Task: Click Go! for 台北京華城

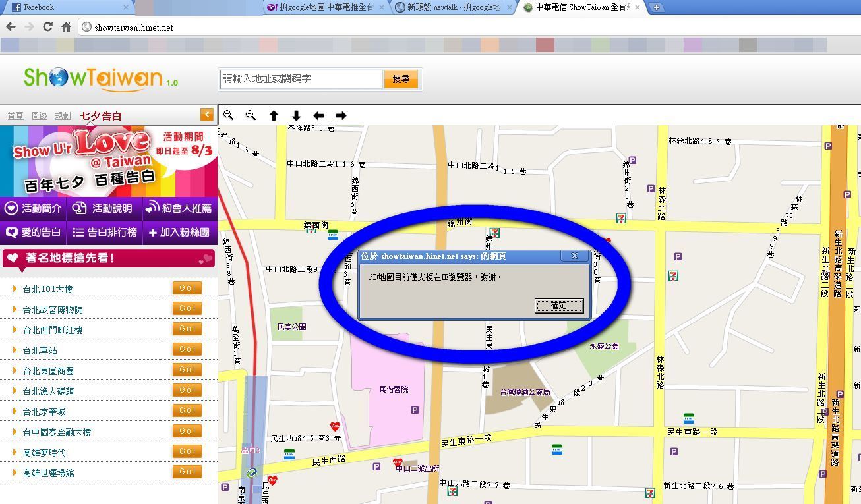Action: (187, 410)
